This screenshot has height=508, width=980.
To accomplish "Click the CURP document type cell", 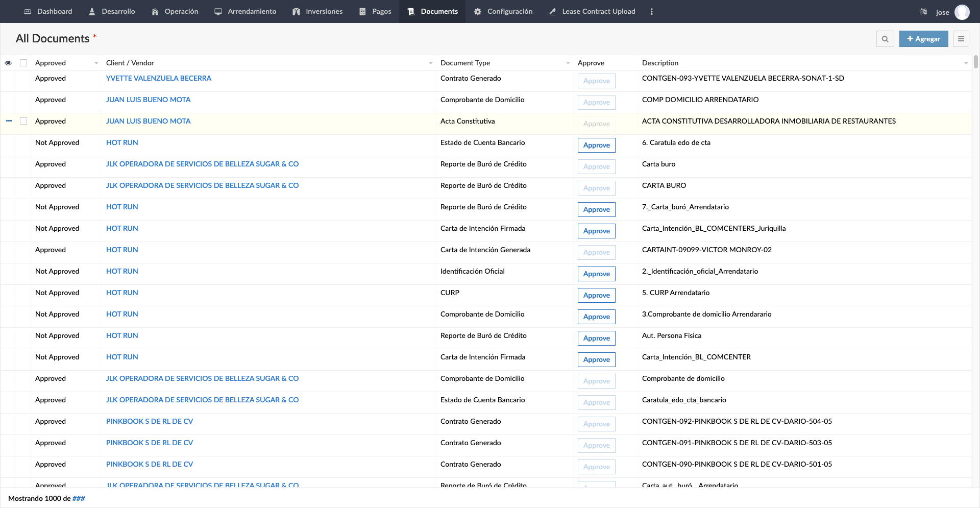I will [x=450, y=293].
